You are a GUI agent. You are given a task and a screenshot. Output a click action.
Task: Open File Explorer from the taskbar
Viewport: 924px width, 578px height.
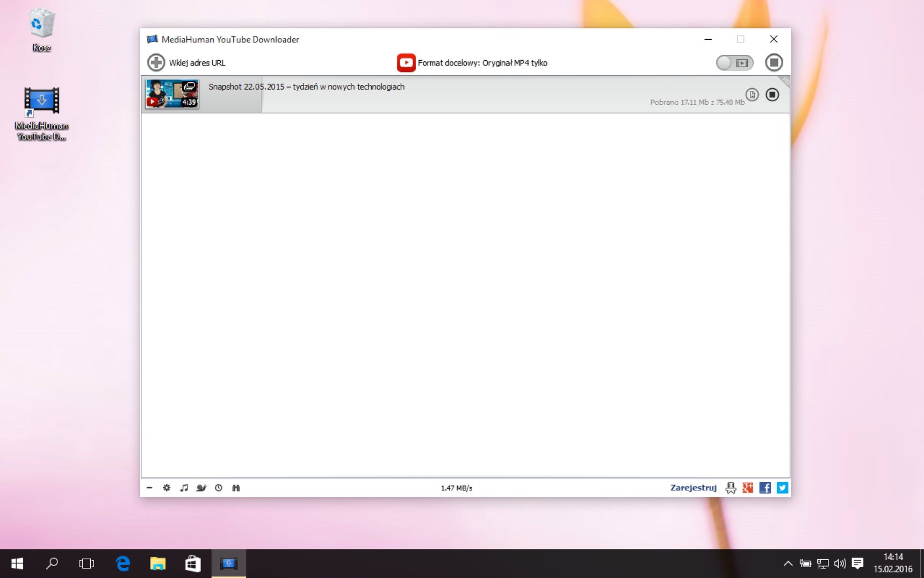(x=158, y=563)
